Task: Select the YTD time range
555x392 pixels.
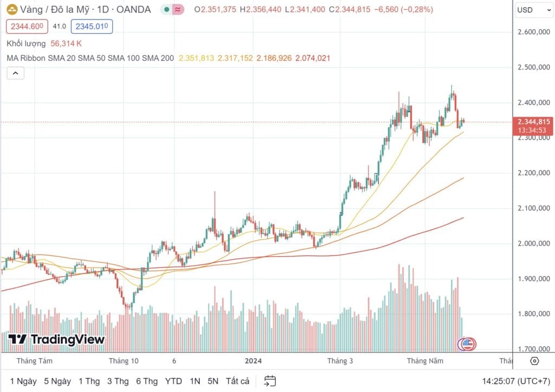Action: 173,381
